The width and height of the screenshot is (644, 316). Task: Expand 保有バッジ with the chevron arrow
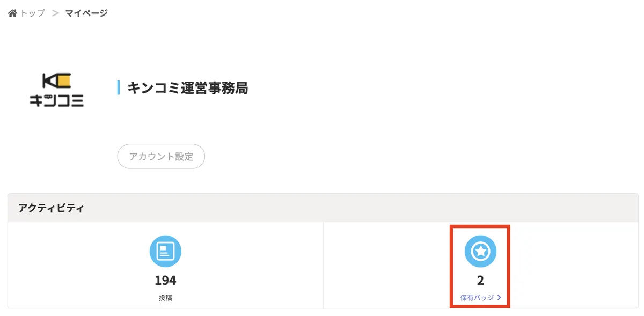[499, 297]
